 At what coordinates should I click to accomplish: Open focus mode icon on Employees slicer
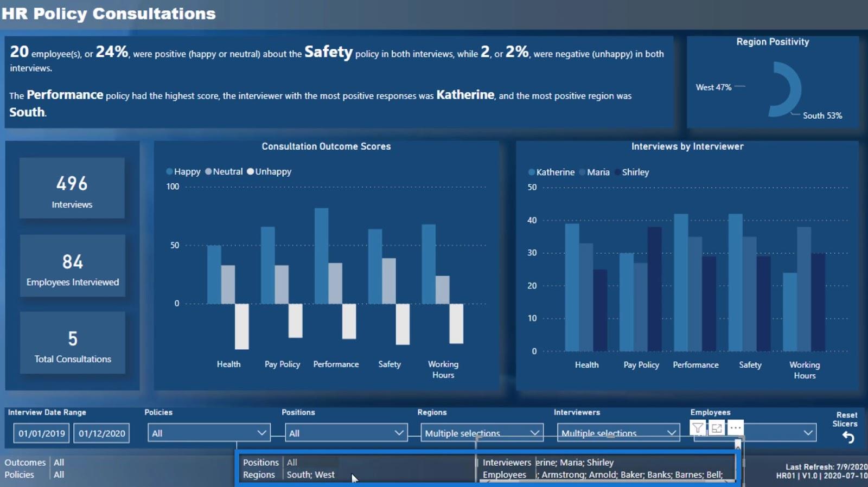click(717, 428)
